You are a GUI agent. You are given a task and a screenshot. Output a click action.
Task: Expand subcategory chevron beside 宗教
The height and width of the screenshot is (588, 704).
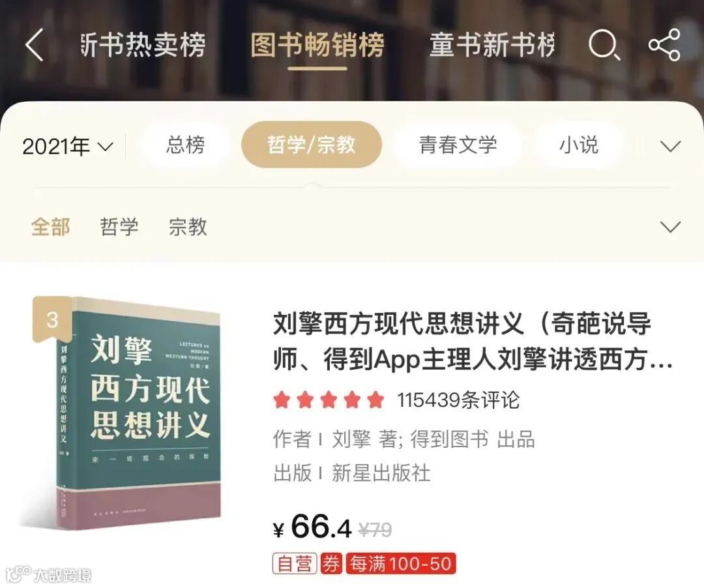click(670, 227)
